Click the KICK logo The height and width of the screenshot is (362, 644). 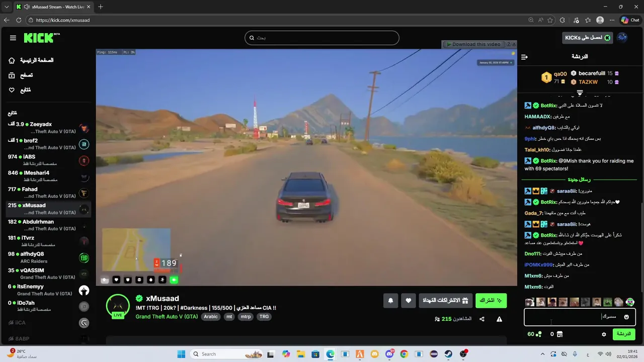41,38
